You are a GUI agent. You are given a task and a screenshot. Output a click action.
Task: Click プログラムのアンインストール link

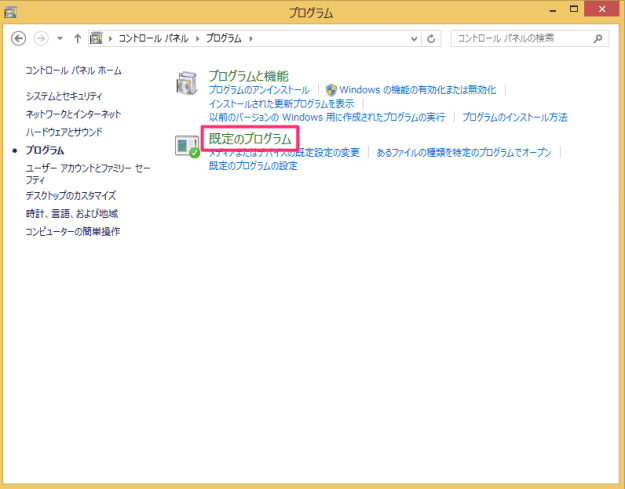[259, 90]
